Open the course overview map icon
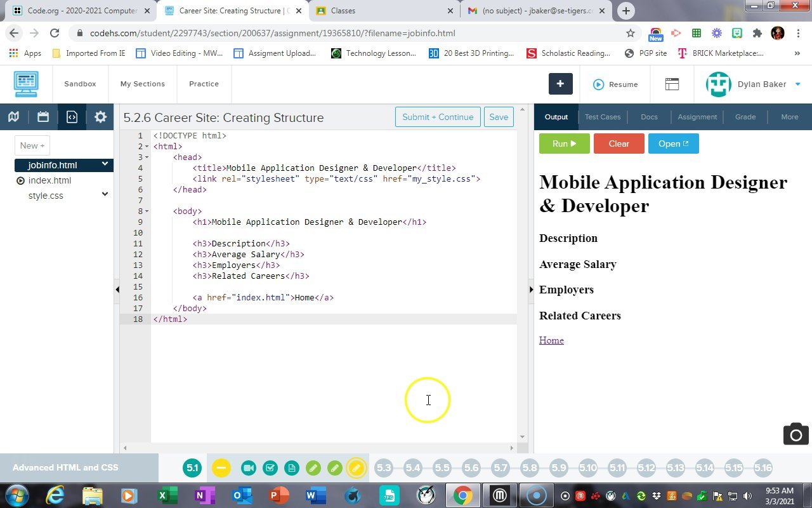This screenshot has width=812, height=508. (x=14, y=117)
